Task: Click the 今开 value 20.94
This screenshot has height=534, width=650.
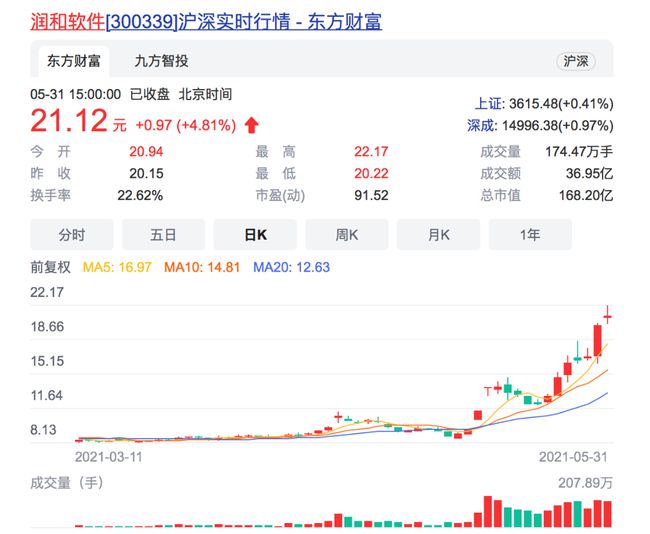Action: (x=146, y=152)
